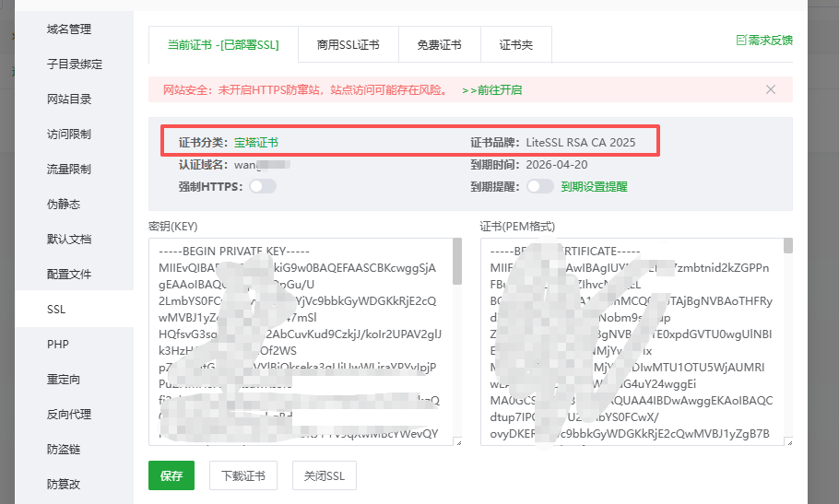Select the 证书夹 tab

coord(515,44)
